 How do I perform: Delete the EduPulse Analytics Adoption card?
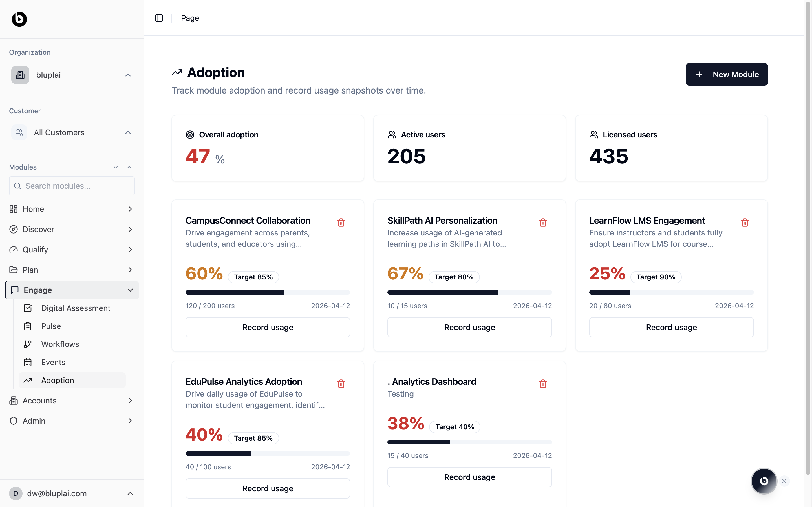pos(341,383)
